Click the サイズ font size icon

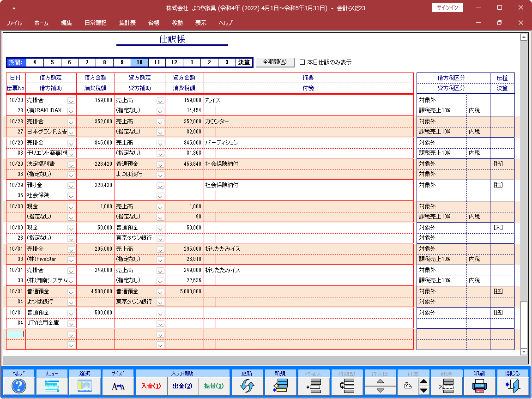(x=118, y=386)
